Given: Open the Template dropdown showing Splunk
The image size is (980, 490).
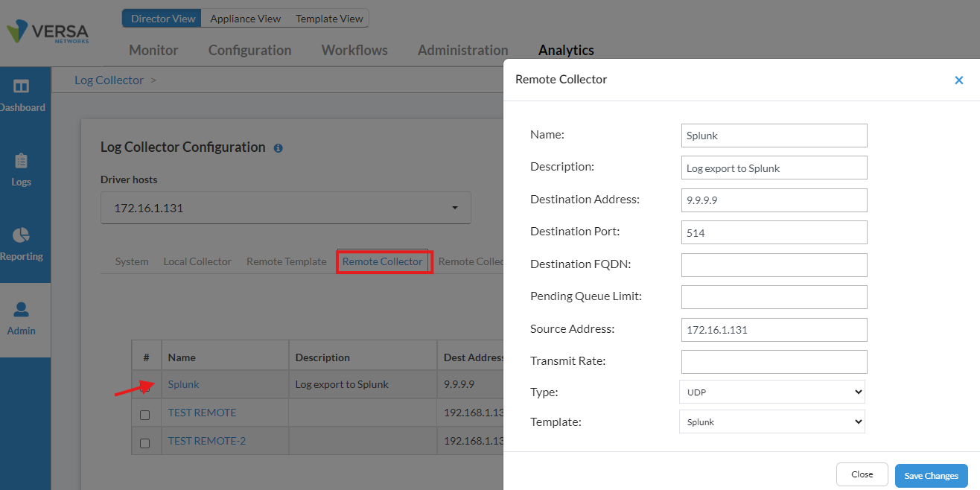Looking at the screenshot, I should (x=772, y=421).
